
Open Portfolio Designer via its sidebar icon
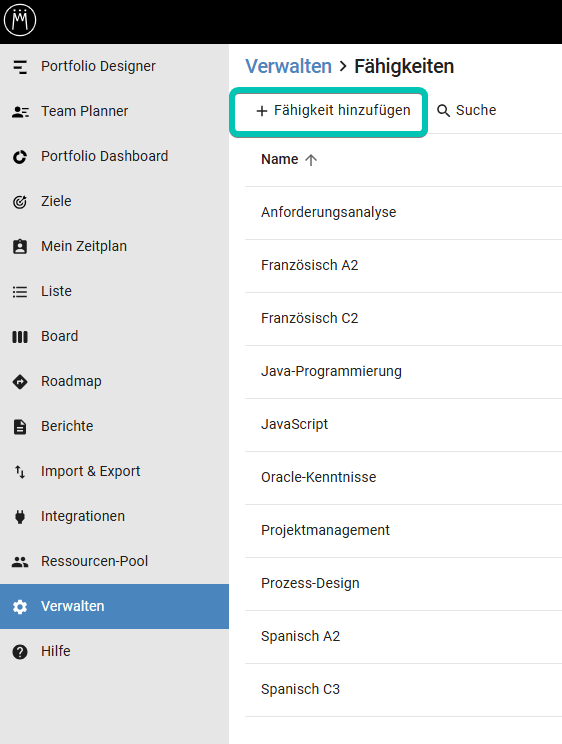point(20,67)
